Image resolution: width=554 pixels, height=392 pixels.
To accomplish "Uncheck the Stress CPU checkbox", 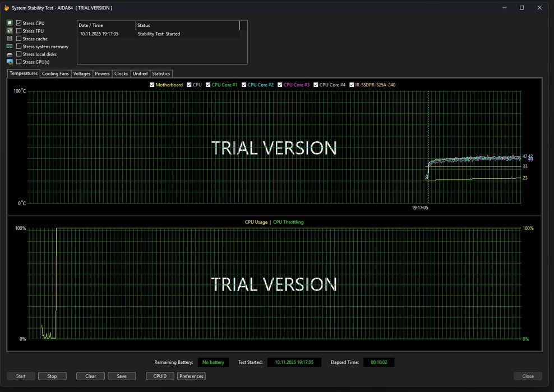I will (x=19, y=23).
